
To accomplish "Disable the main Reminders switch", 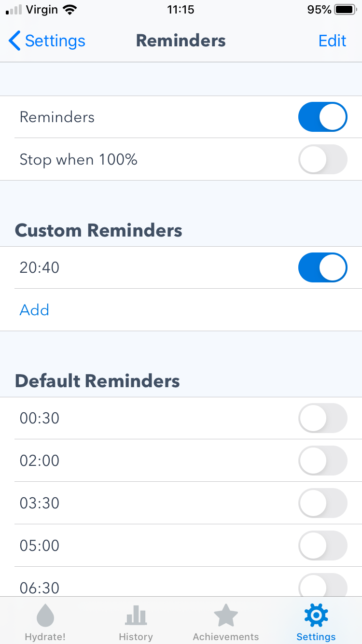I will (322, 117).
